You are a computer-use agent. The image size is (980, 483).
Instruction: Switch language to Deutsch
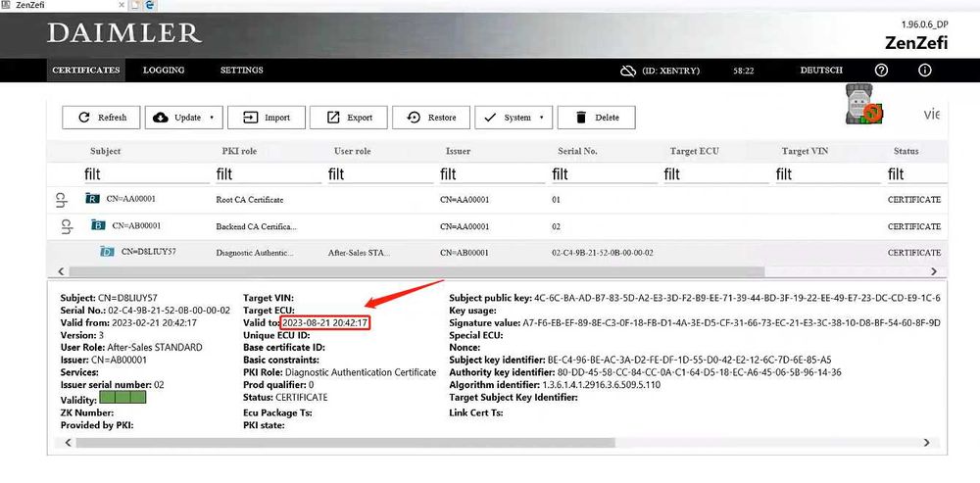coord(821,70)
